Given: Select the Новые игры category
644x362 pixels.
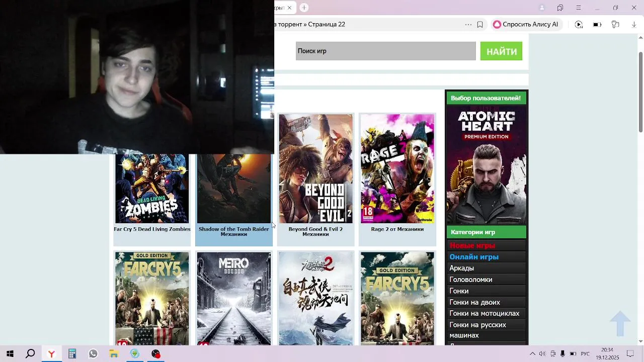Looking at the screenshot, I should point(472,246).
